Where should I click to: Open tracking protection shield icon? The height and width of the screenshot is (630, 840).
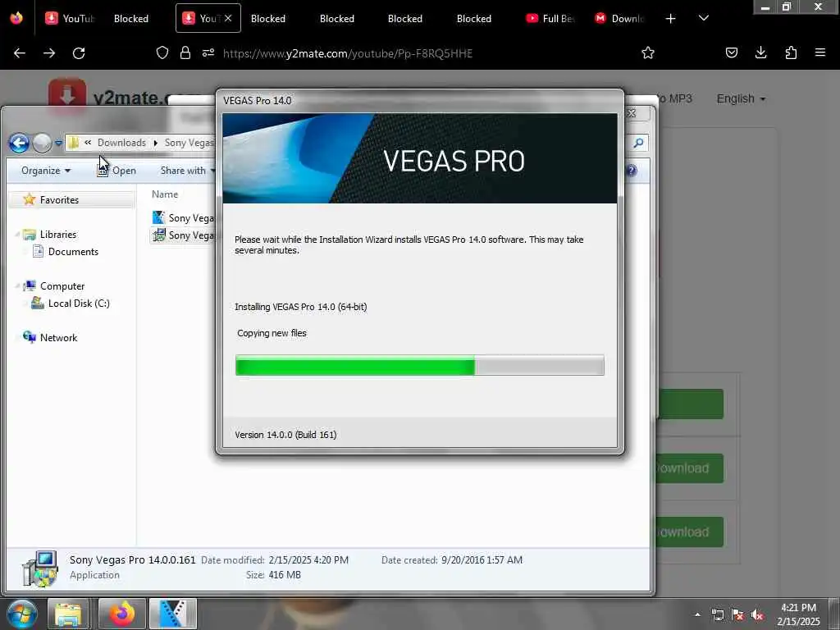click(x=162, y=52)
